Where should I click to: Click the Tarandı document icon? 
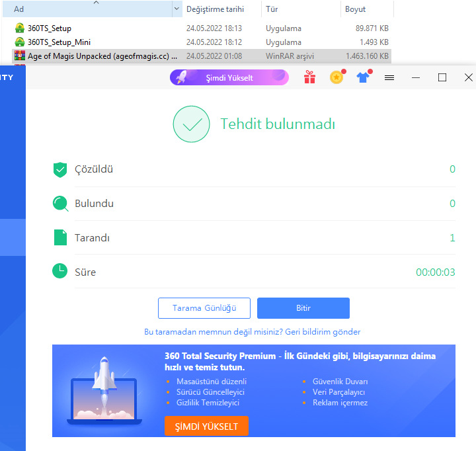point(60,237)
